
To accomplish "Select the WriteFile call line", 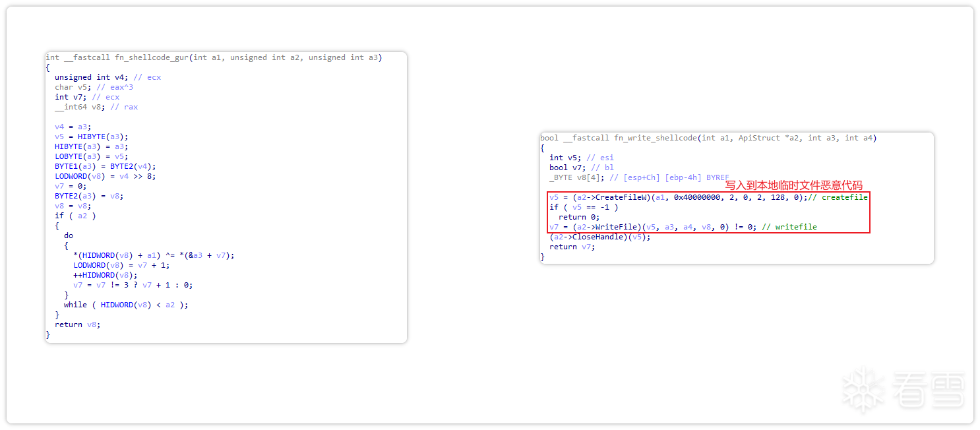I will point(683,227).
